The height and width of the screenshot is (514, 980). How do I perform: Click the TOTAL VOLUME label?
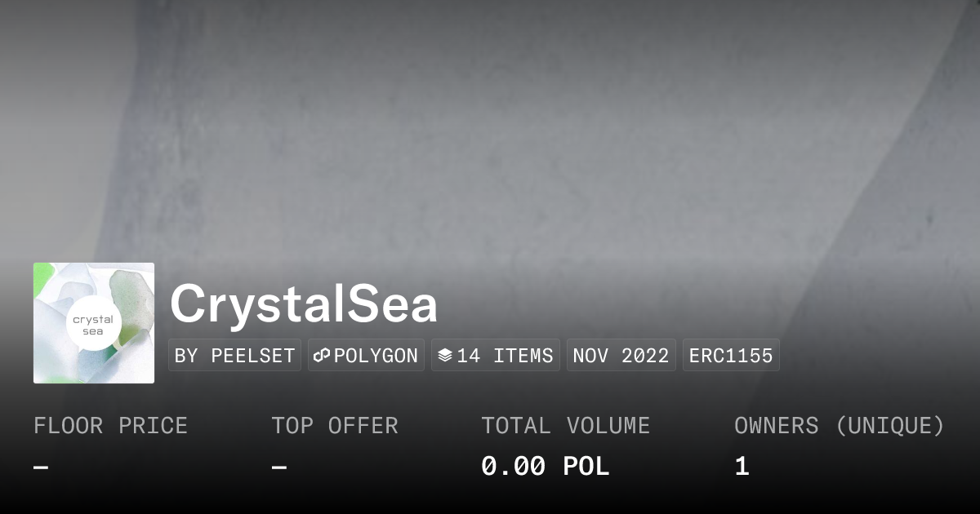565,426
